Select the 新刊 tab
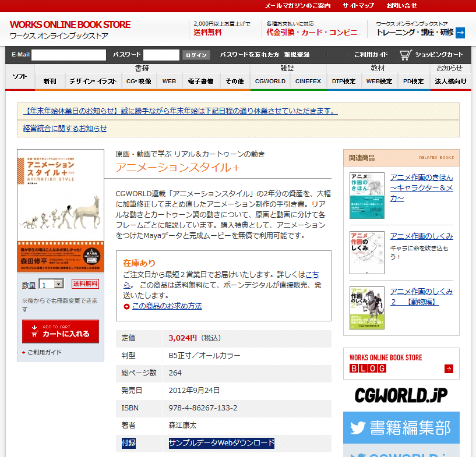 [x=50, y=82]
